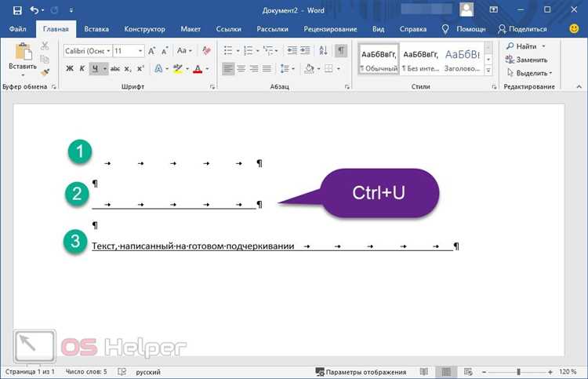Click the Redo button in the title bar
Screen dimensions: 588x379
[54, 10]
